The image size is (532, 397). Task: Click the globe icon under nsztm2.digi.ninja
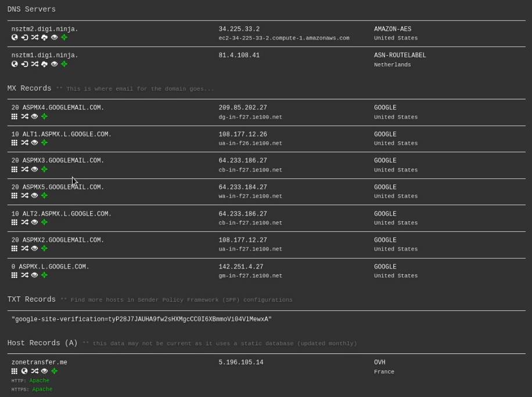[x=14, y=38]
